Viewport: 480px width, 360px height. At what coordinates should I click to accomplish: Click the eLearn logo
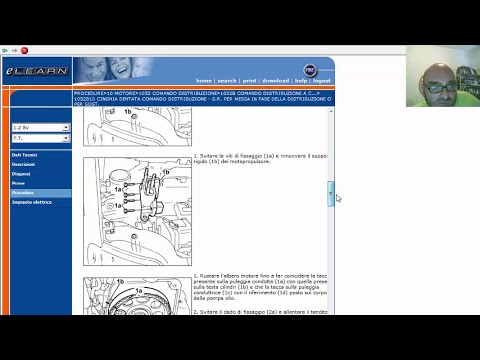pos(37,71)
